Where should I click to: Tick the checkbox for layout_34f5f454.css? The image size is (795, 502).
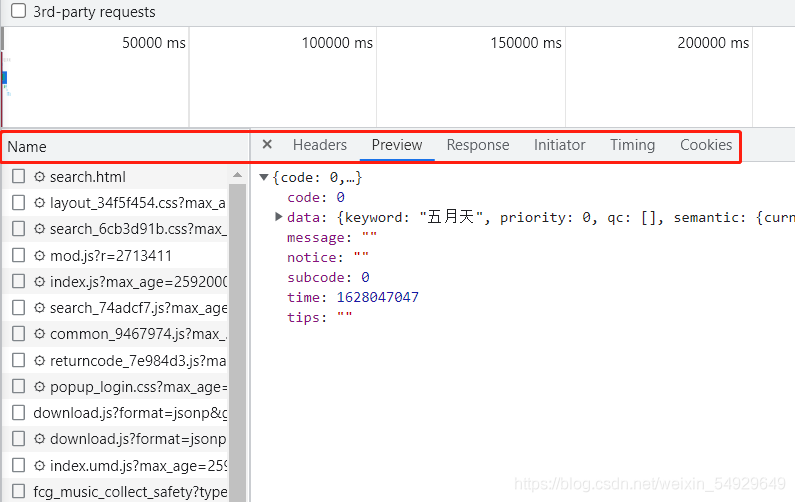pos(18,203)
